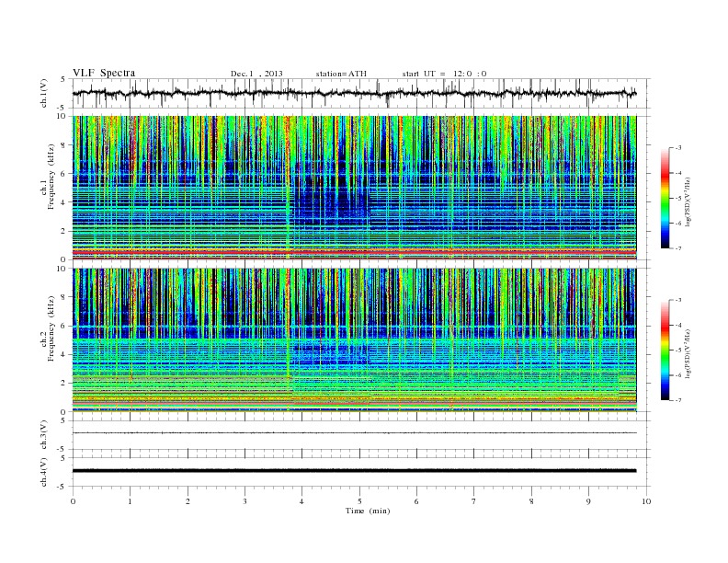Viewport: 728px width, 563px height.
Task: Click the 'ch.3(V)' axis label
Action: click(44, 435)
